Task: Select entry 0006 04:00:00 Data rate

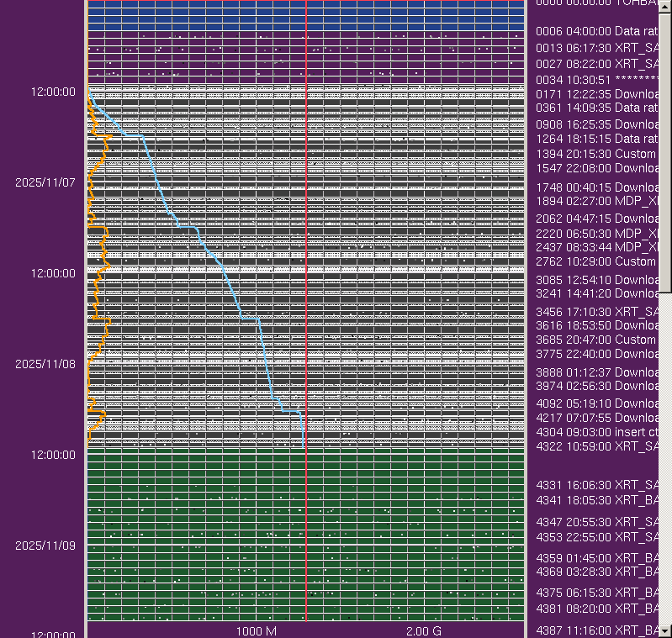Action: (x=596, y=31)
